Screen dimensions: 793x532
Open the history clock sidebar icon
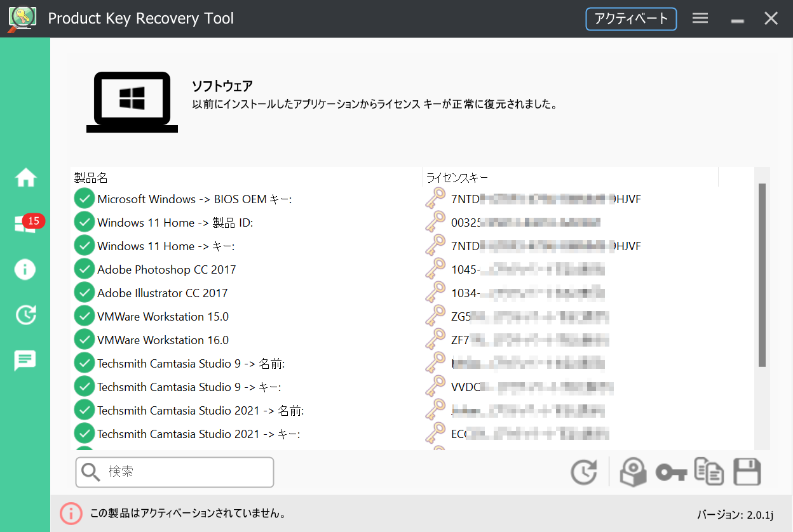[25, 315]
